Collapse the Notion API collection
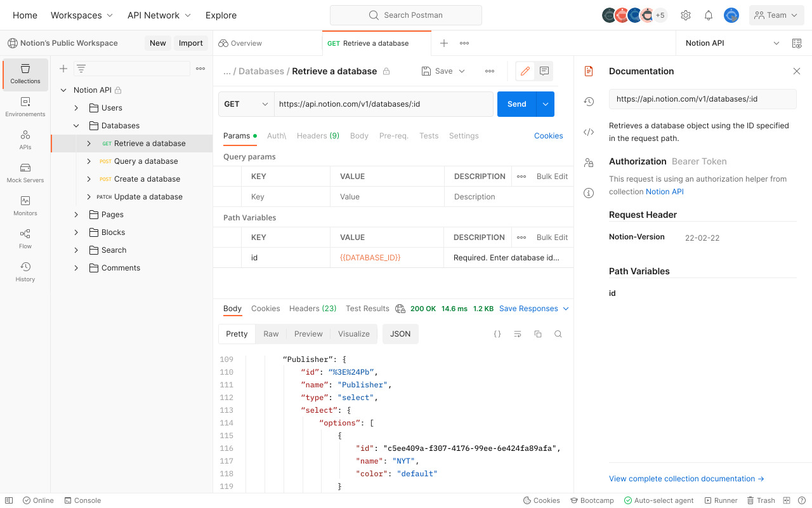The width and height of the screenshot is (812, 508). click(63, 90)
